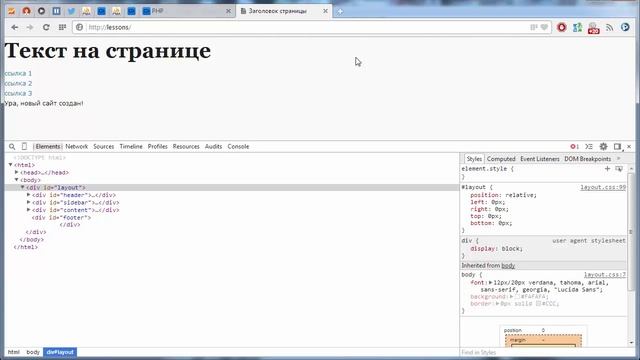Click the dock side toggle icon
The image size is (640, 360).
pos(618,147)
